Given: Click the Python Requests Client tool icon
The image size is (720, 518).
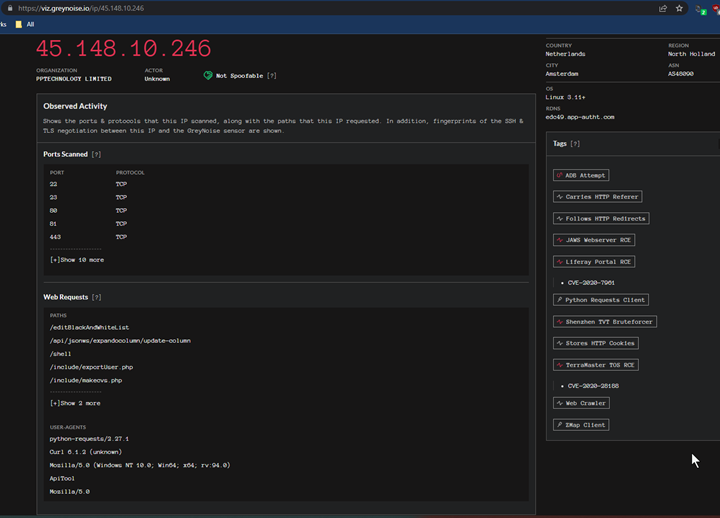Looking at the screenshot, I should coord(559,300).
